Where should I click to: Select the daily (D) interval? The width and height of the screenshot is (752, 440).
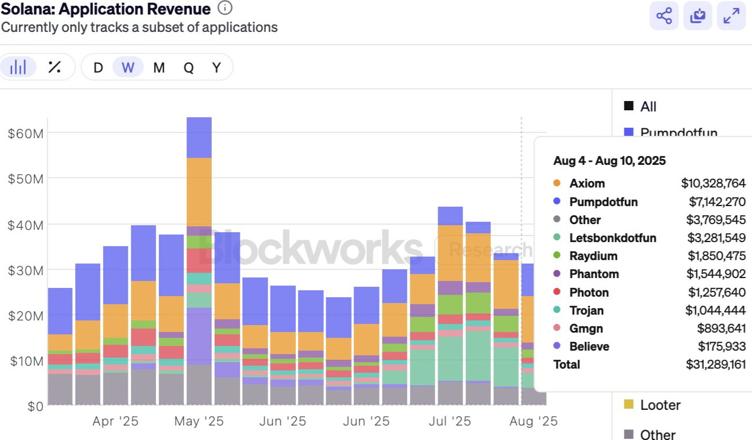[x=98, y=67]
